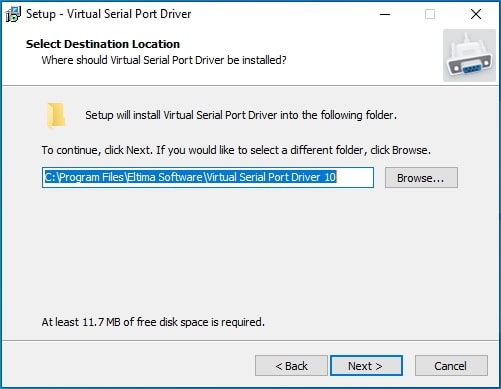Minimize the setup window
This screenshot has width=501, height=389.
[385, 14]
